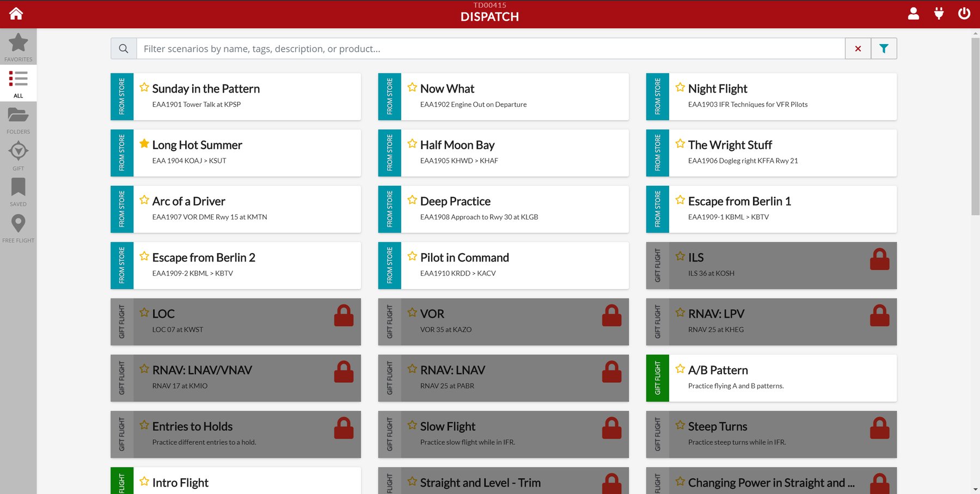Star the Pilot in Command scenario
980x494 pixels.
(412, 256)
